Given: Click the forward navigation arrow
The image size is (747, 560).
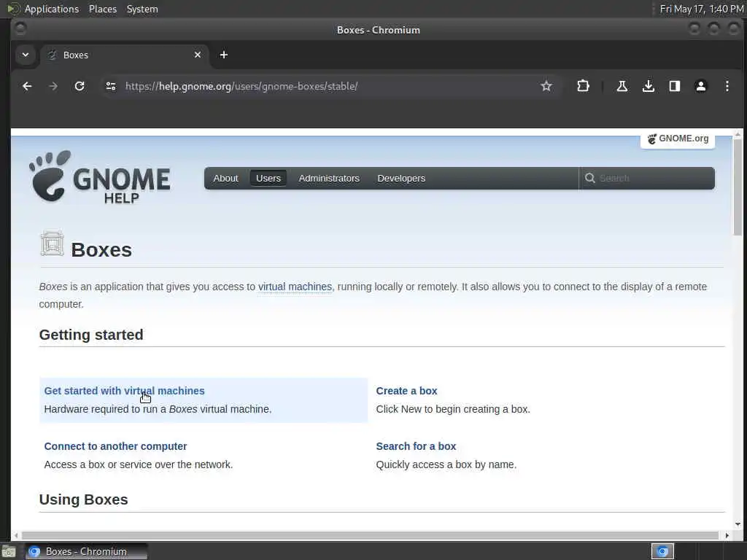Looking at the screenshot, I should 53,86.
